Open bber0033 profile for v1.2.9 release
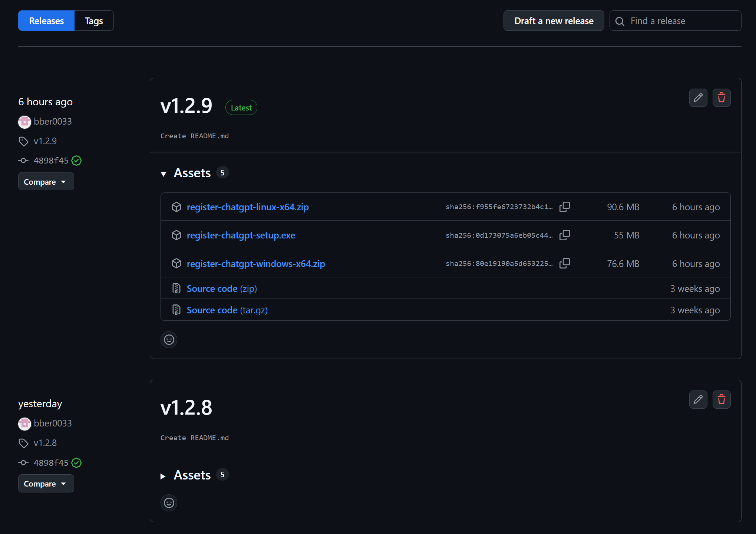 pos(53,122)
